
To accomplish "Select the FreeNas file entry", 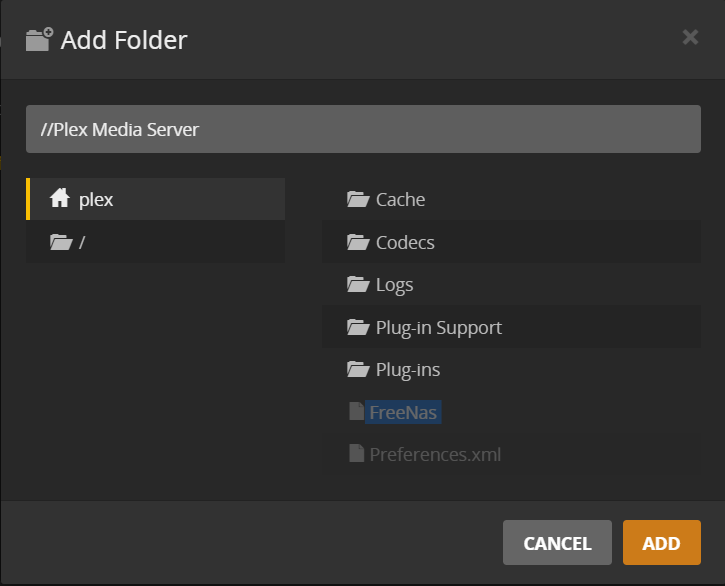I will point(403,412).
